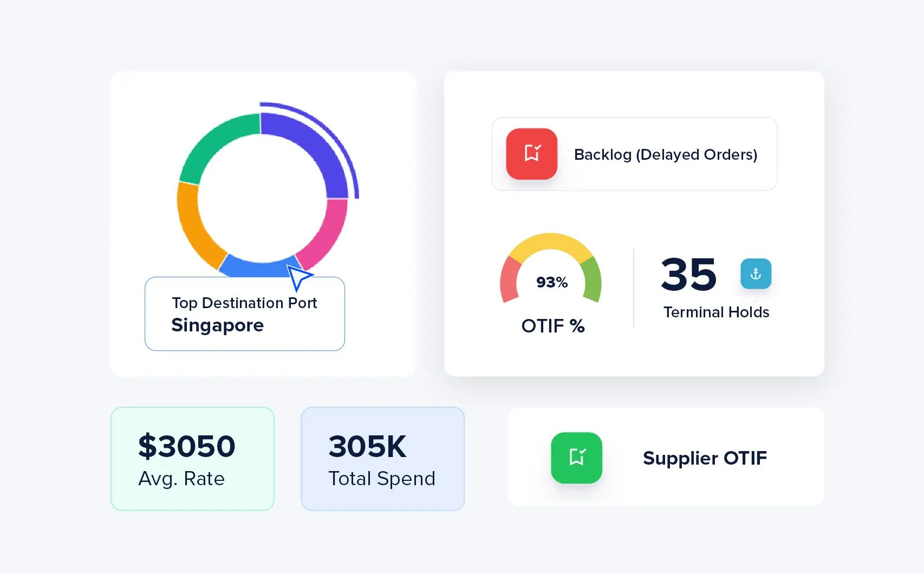
Task: Select the Avg. Rate card
Action: click(x=192, y=458)
